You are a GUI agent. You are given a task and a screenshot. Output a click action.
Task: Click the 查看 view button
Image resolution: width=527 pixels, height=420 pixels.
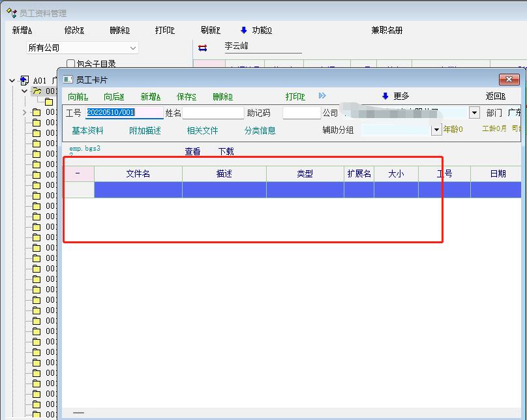point(192,151)
